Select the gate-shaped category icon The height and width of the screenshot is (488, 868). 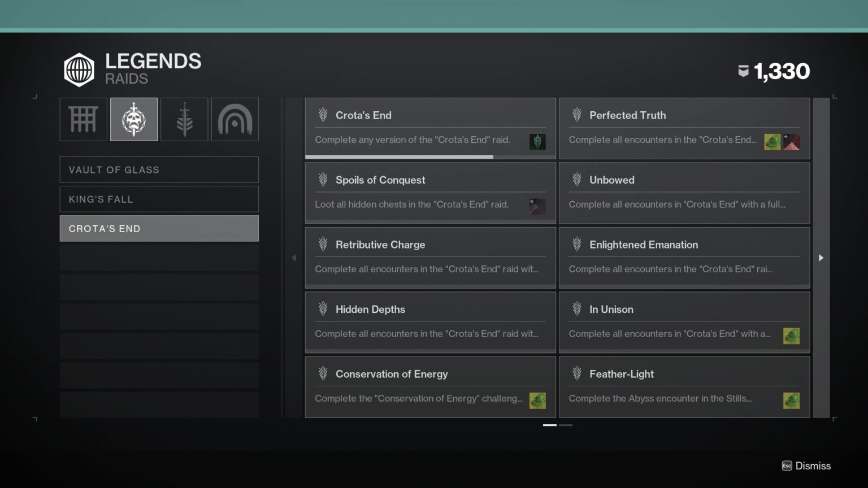[x=83, y=119]
